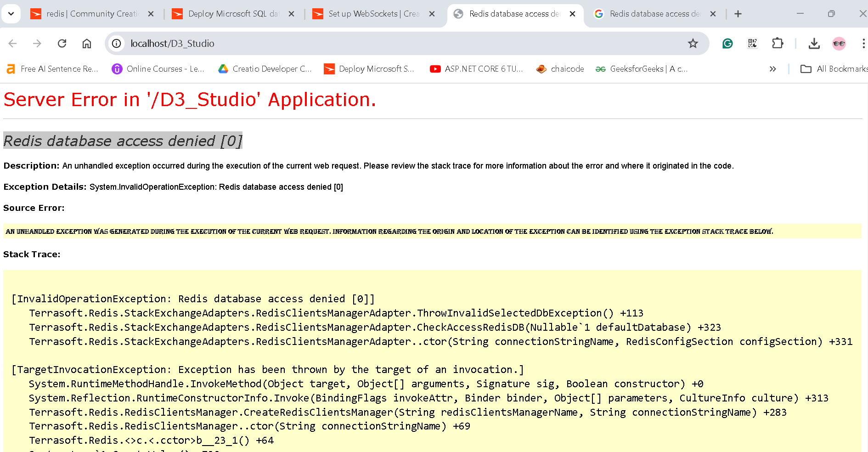Click the '[TargetInvocationException: ...]' stack trace line
Image resolution: width=868 pixels, height=452 pixels.
click(268, 370)
